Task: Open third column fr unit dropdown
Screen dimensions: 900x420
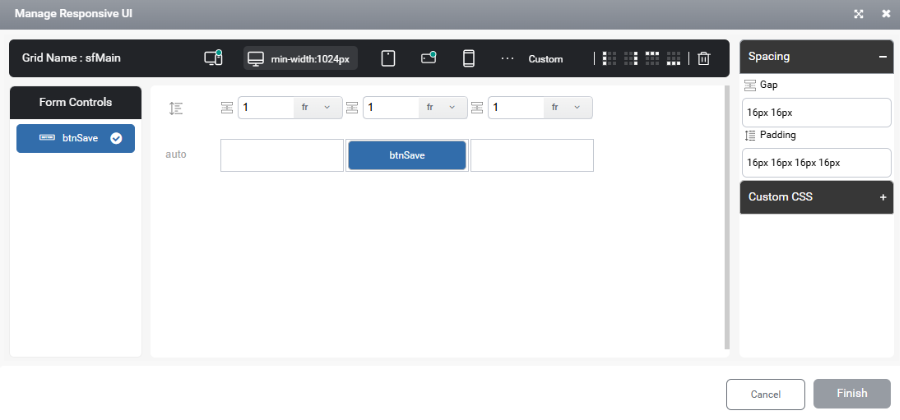Action: point(568,107)
